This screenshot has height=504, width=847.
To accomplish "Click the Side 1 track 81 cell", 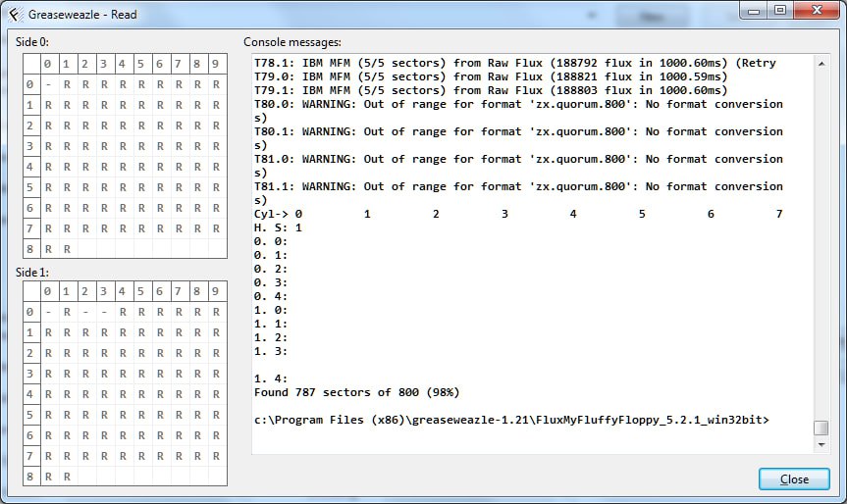I will pos(67,477).
